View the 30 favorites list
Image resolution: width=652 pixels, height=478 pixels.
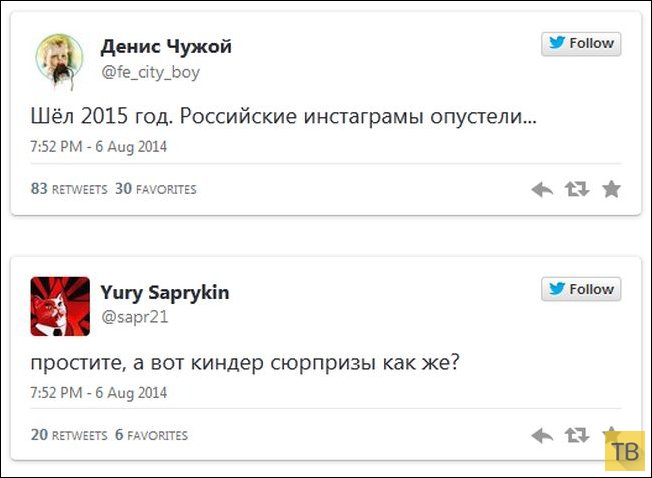(155, 188)
